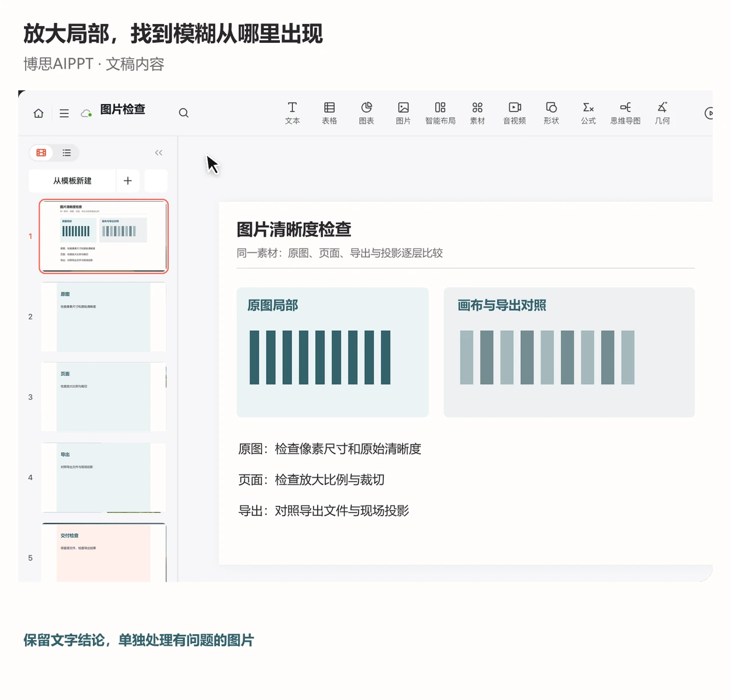
Task: Open search with the magnifier icon
Action: 183,113
